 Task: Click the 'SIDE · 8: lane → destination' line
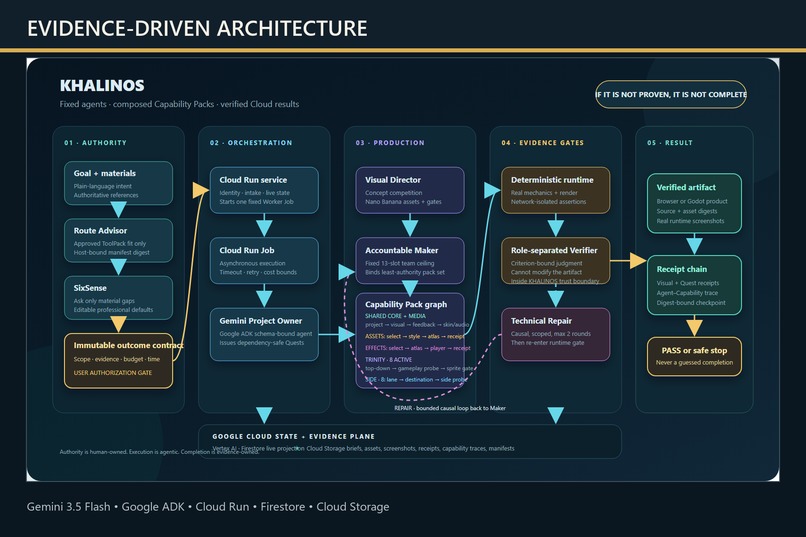[x=415, y=379]
